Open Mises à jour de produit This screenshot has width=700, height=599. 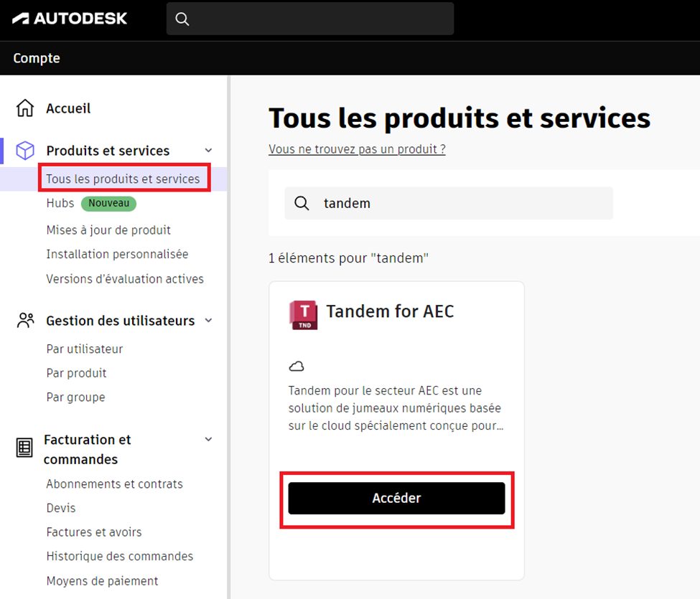[108, 230]
